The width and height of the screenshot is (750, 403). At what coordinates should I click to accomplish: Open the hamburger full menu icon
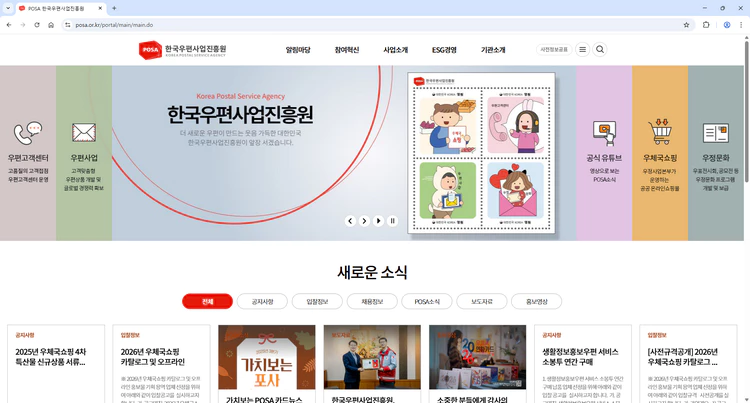(582, 49)
